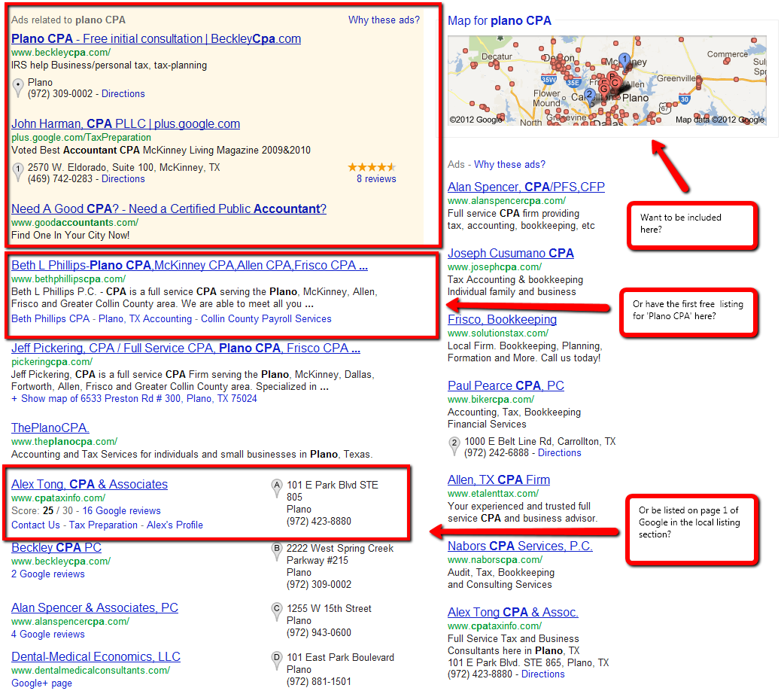The height and width of the screenshot is (694, 784).
Task: Click the www.etalenttax.com green URL
Action: tap(493, 493)
